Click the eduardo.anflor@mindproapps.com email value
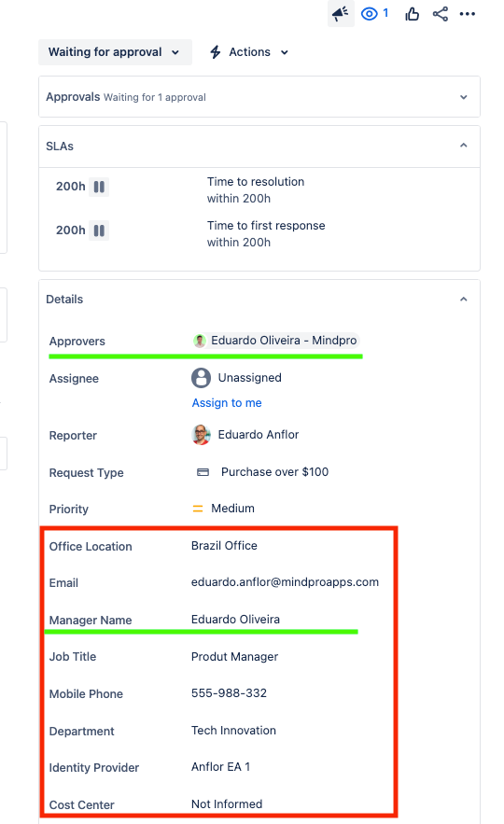The width and height of the screenshot is (504, 824). [285, 582]
